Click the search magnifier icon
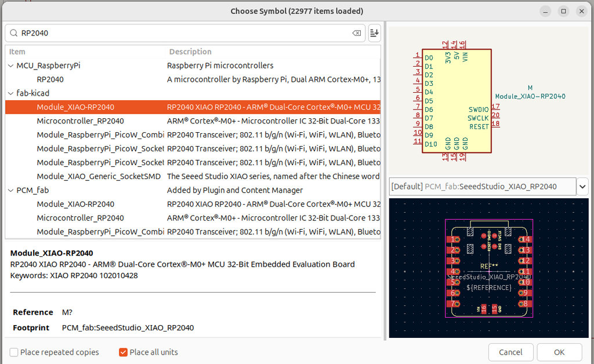Image resolution: width=594 pixels, height=364 pixels. coord(14,33)
